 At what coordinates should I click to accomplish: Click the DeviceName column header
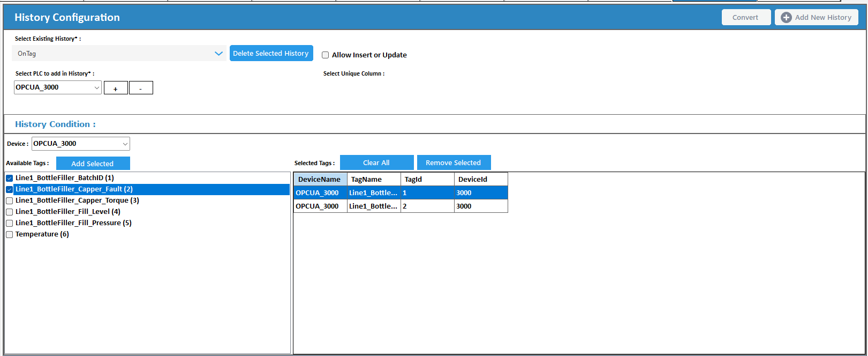(320, 179)
